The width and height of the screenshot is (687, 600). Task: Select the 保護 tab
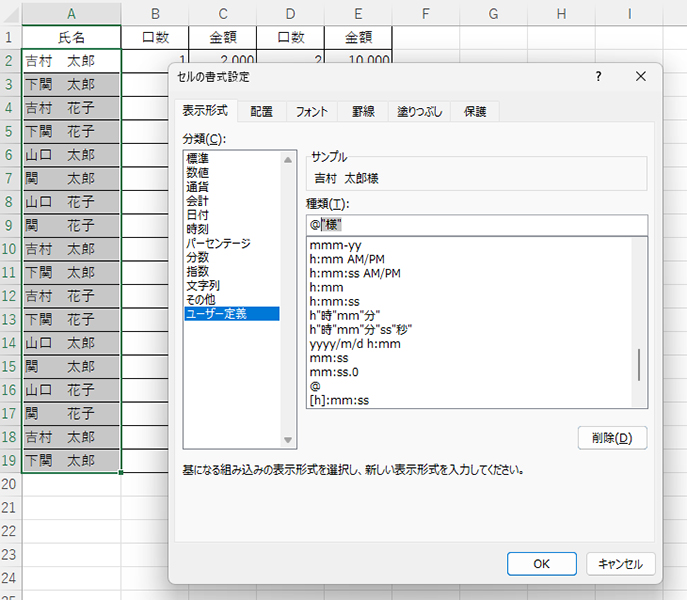(475, 112)
